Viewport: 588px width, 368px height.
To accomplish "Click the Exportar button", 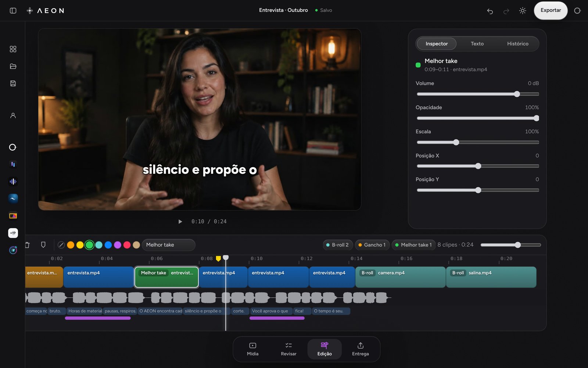I will click(551, 10).
